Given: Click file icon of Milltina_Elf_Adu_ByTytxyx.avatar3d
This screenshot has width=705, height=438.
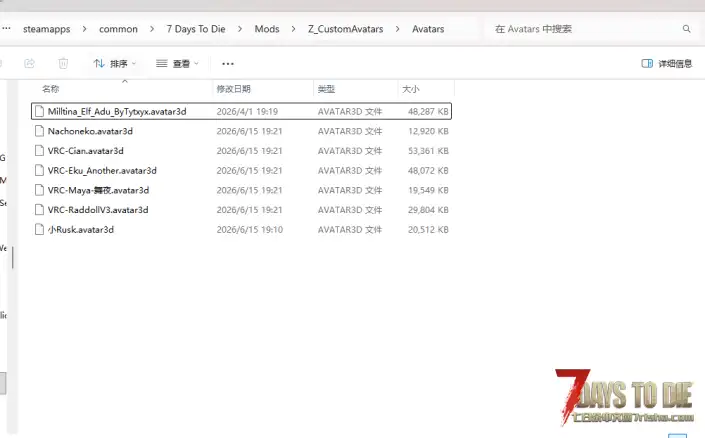Looking at the screenshot, I should (x=40, y=112).
